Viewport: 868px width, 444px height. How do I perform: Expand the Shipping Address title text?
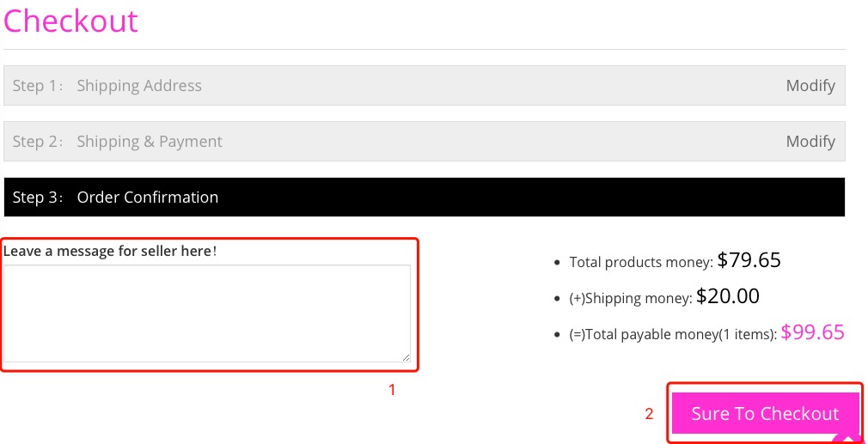[139, 86]
